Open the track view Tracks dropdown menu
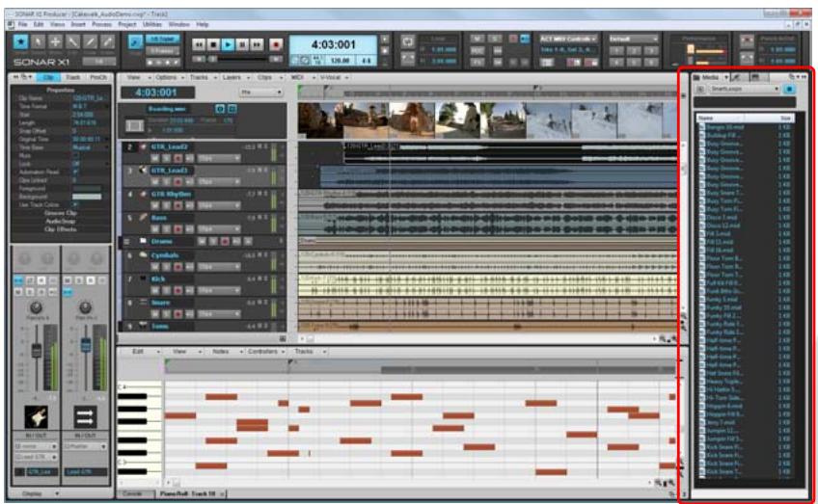 point(202,77)
